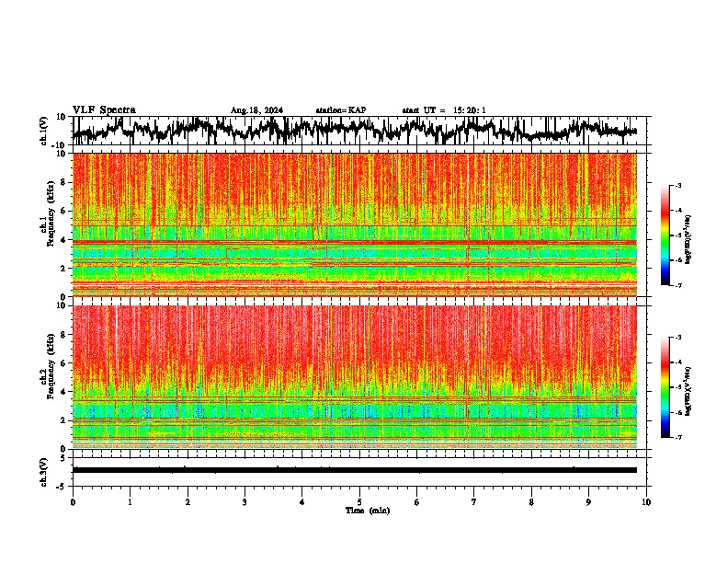Click time axis tick label "1"

click(130, 502)
